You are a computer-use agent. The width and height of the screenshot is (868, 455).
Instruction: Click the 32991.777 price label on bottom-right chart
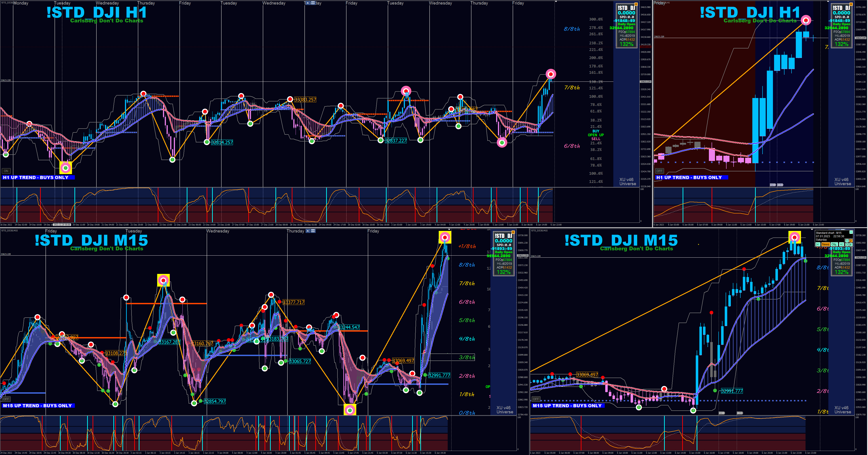click(x=732, y=391)
